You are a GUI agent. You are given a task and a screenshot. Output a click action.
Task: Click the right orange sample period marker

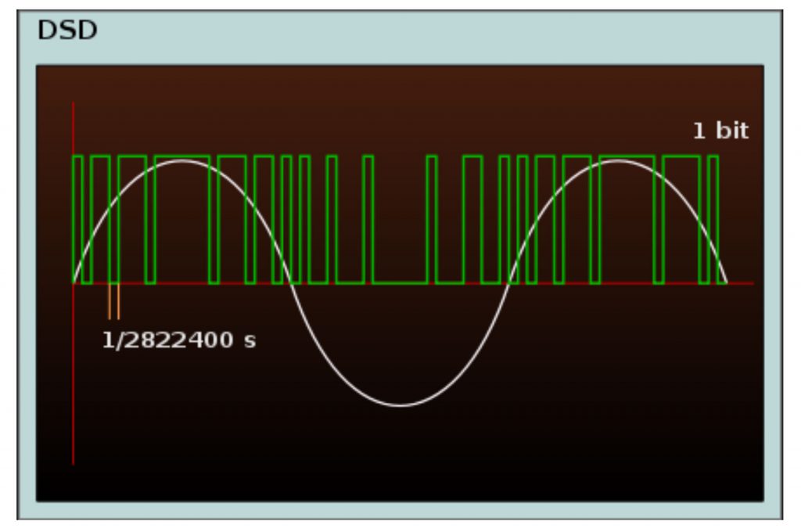[118, 302]
